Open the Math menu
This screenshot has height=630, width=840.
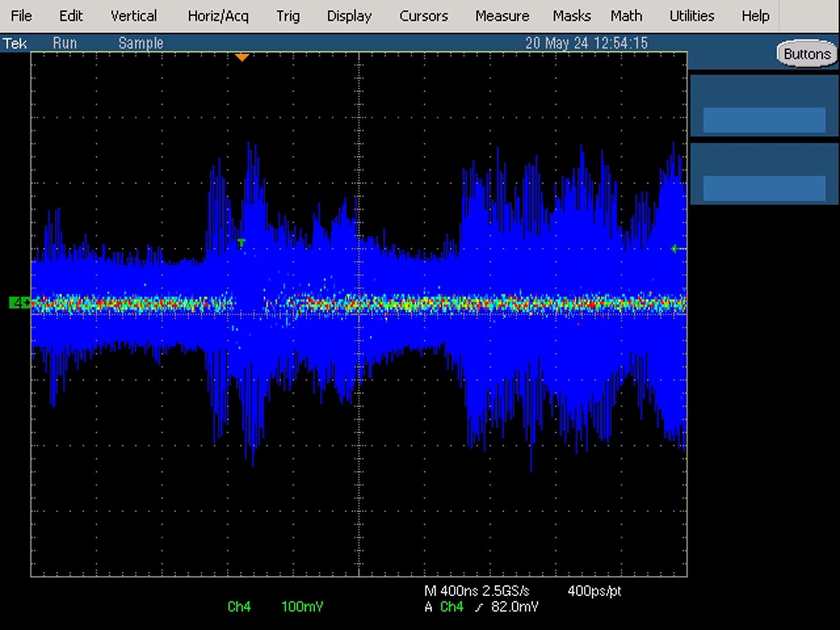(x=626, y=16)
